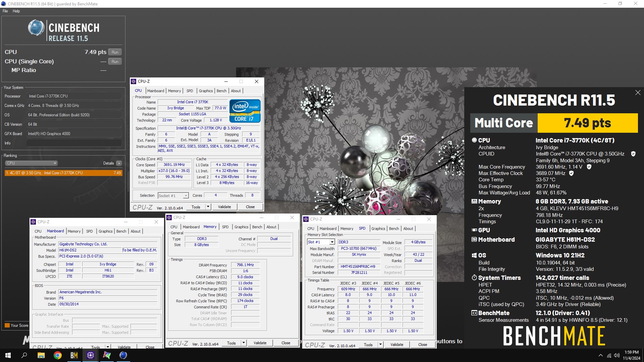Open the Ranking CPU dropdown
644x362 pixels.
31,163
